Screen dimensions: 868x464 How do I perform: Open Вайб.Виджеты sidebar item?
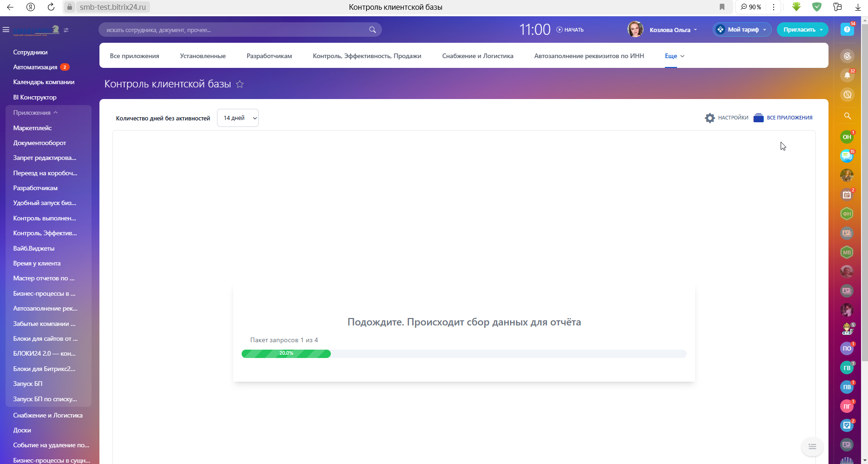34,248
